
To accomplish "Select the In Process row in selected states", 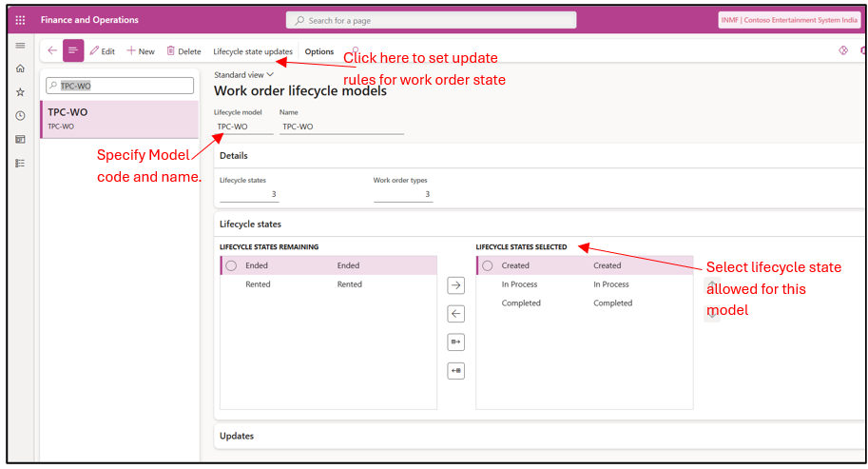I will click(x=585, y=284).
